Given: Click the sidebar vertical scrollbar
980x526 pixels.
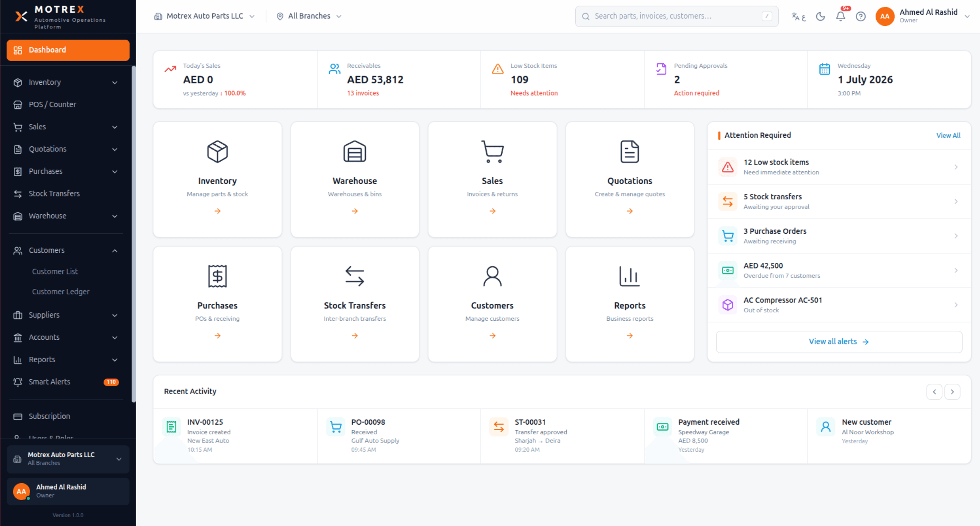Looking at the screenshot, I should [134, 234].
